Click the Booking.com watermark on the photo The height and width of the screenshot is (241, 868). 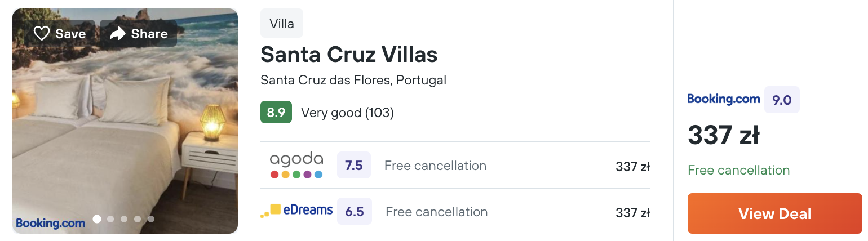tap(50, 223)
